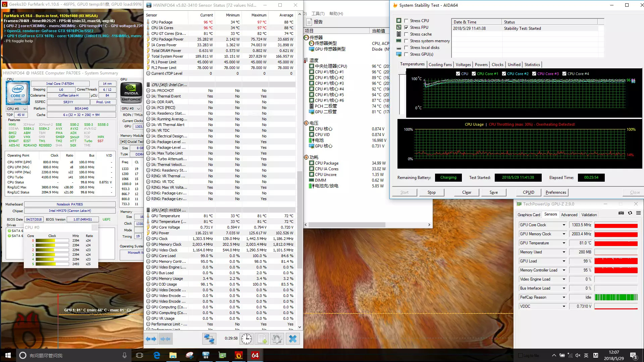644x362 pixels.
Task: Expand the PerfCap Reason dropdown
Action: [x=564, y=297]
